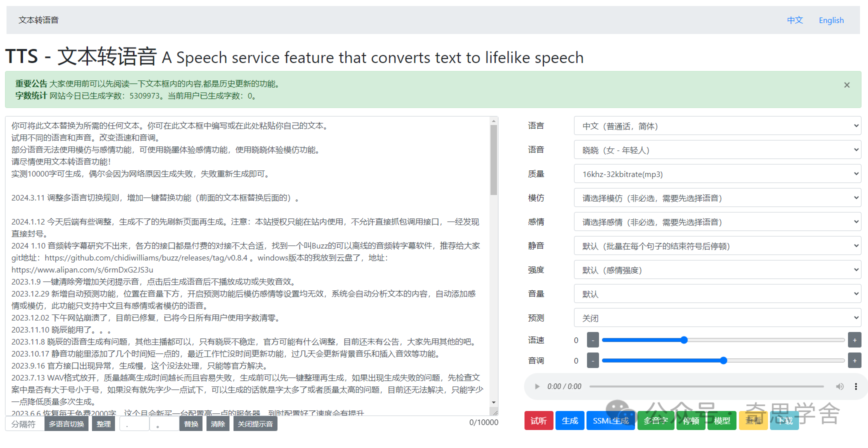Click the green 模型 model button
Viewport: 868px width, 448px height.
pos(722,420)
